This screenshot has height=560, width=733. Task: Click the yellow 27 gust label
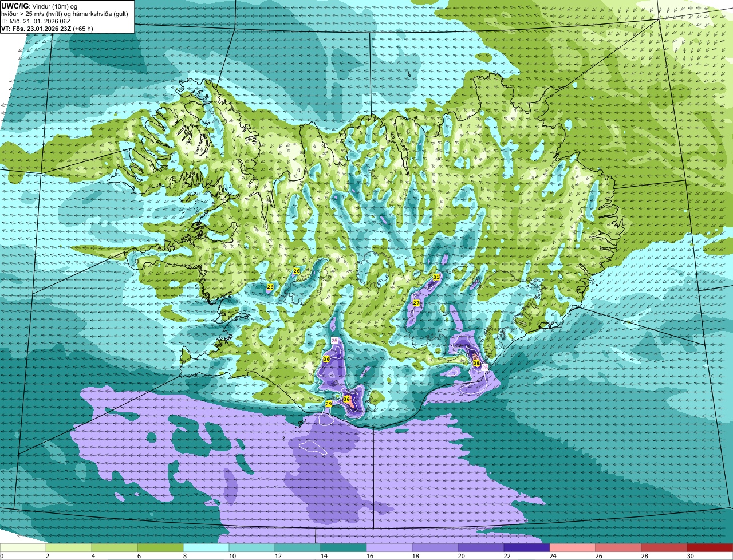pyautogui.click(x=416, y=303)
